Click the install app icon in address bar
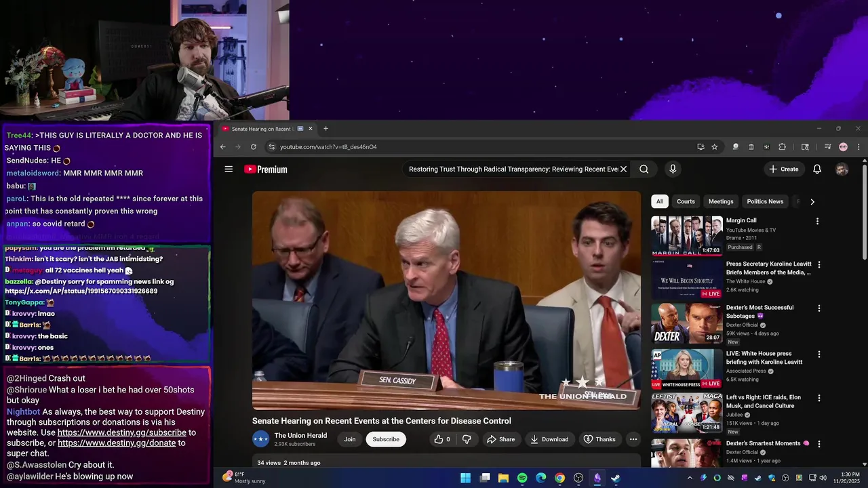 tap(701, 147)
